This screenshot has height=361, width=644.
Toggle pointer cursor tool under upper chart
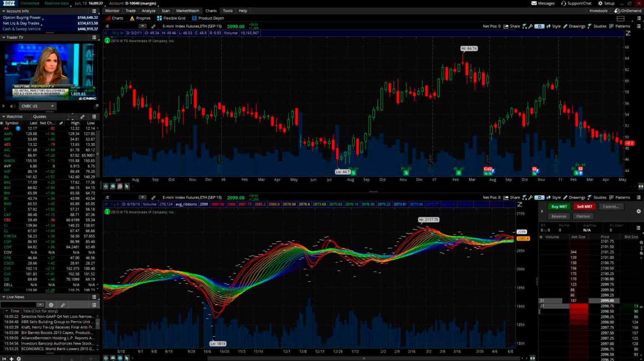(127, 186)
